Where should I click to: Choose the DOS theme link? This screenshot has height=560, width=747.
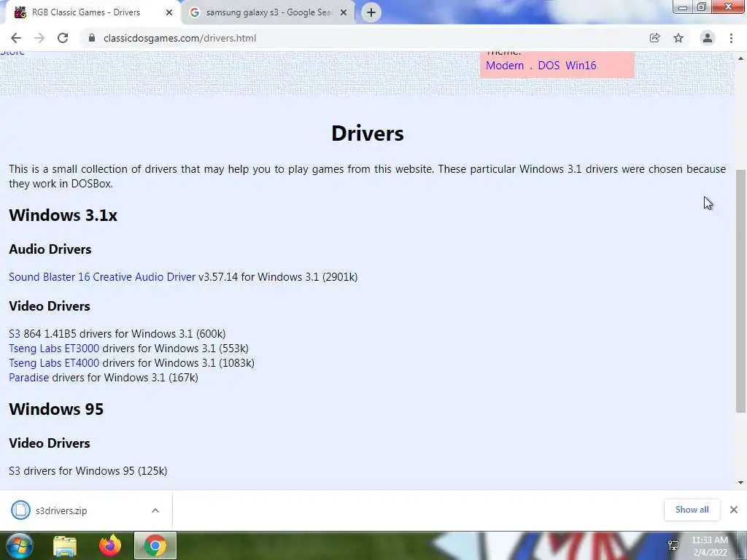click(x=549, y=66)
